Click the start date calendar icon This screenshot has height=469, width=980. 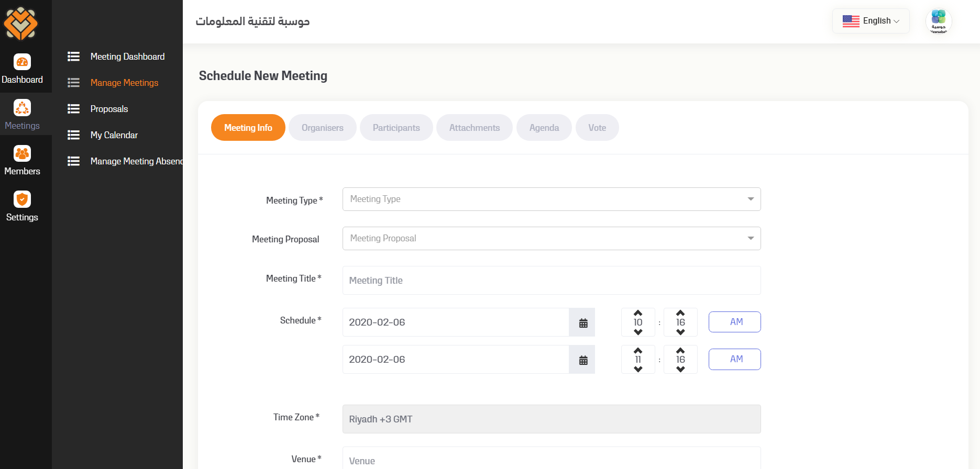(x=583, y=323)
